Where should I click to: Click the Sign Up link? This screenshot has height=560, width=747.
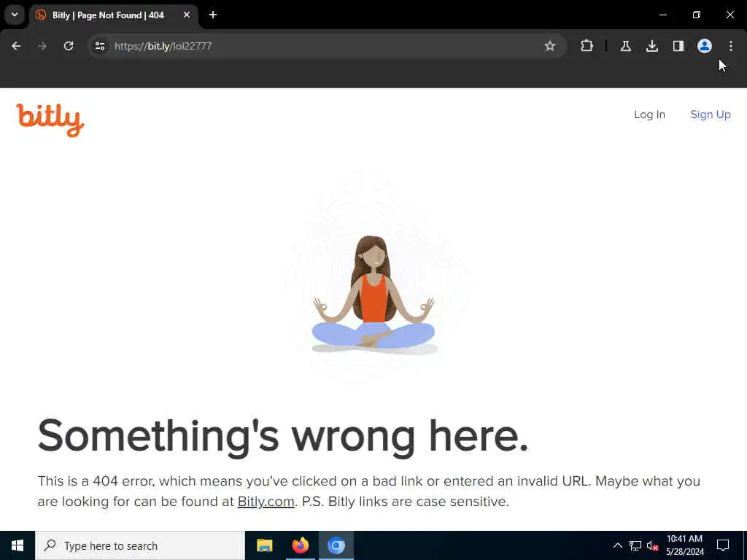(x=711, y=114)
